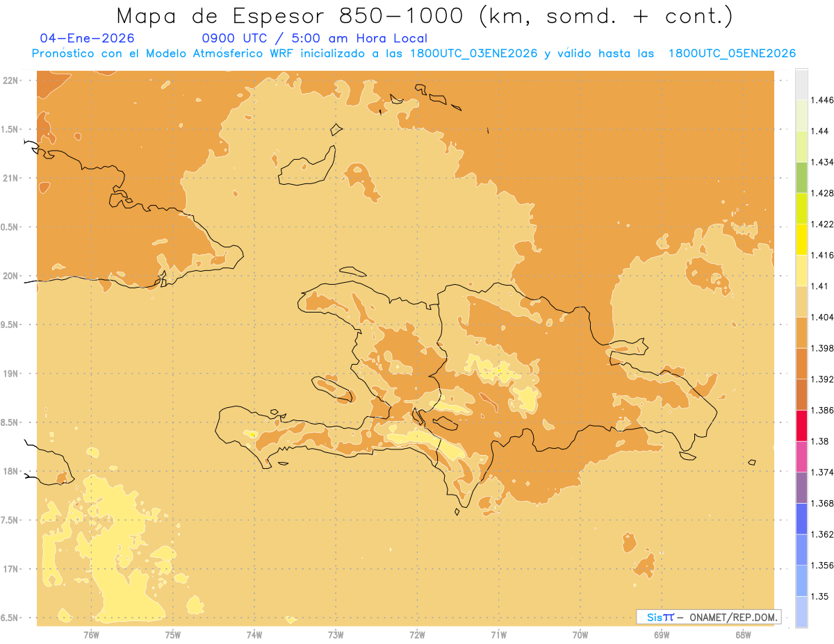Click the colorbar value "1.434"

tap(824, 162)
